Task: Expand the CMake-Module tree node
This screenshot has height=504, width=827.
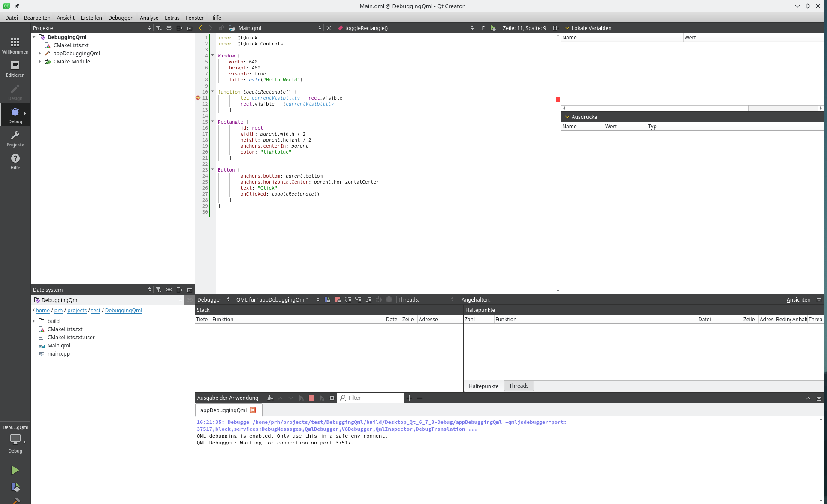Action: (40, 61)
